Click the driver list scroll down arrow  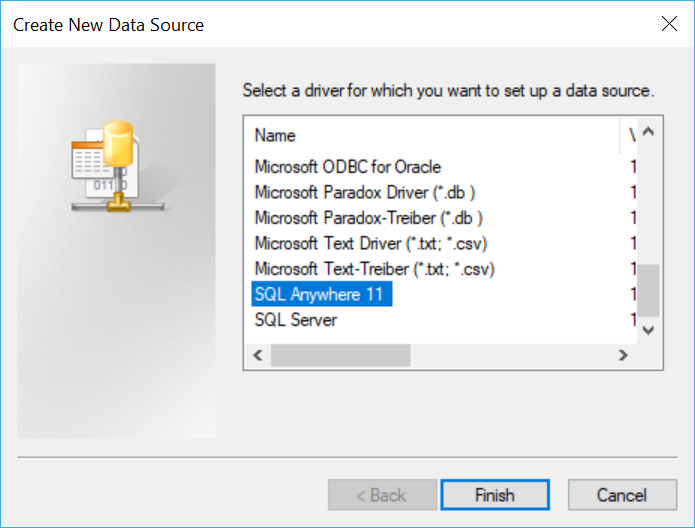pyautogui.click(x=648, y=330)
